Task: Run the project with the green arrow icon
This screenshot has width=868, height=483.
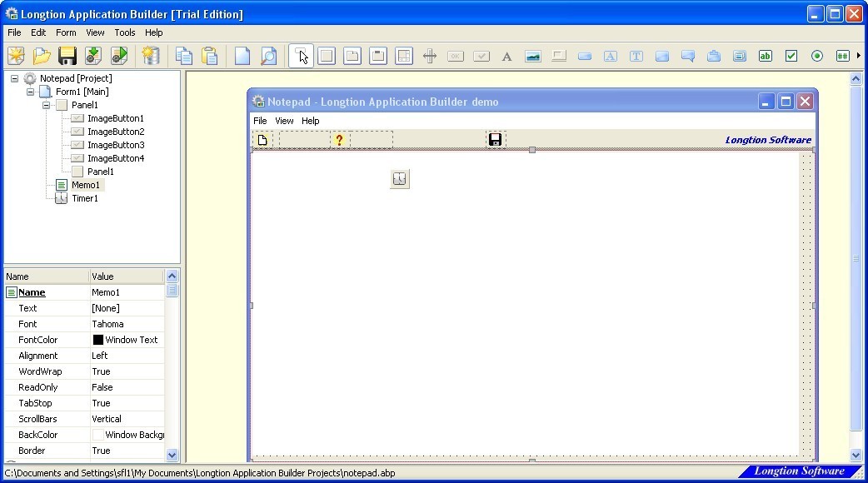Action: pyautogui.click(x=118, y=55)
